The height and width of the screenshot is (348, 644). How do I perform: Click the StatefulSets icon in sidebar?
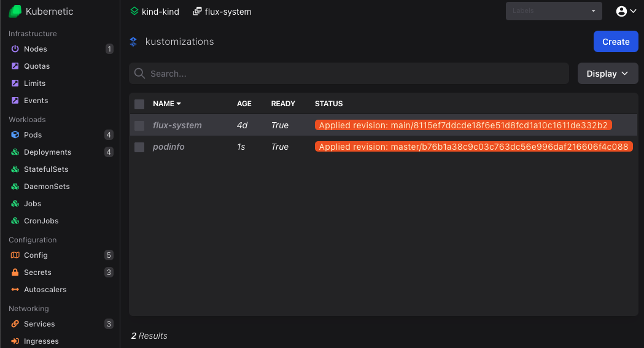pos(15,169)
